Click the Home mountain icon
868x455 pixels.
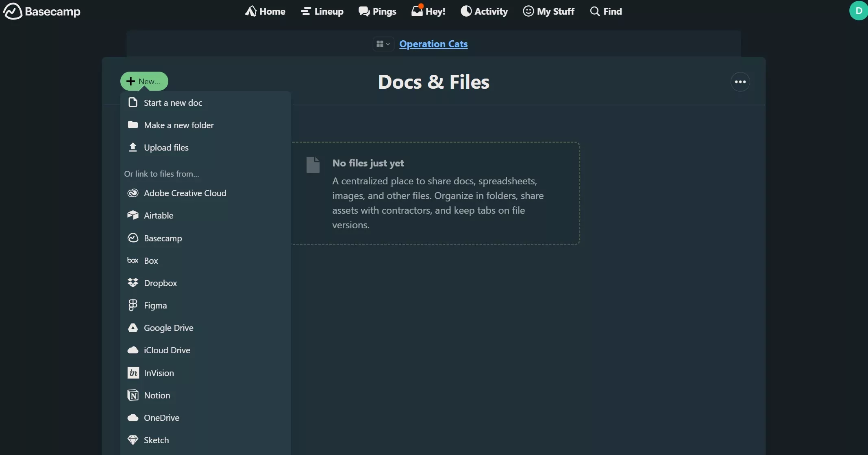250,11
